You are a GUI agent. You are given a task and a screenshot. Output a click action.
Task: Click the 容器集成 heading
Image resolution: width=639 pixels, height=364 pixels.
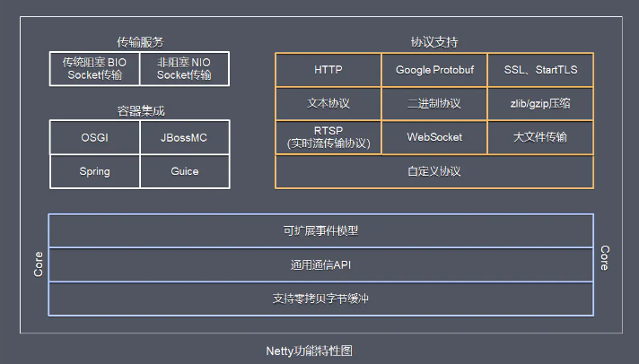click(x=141, y=111)
